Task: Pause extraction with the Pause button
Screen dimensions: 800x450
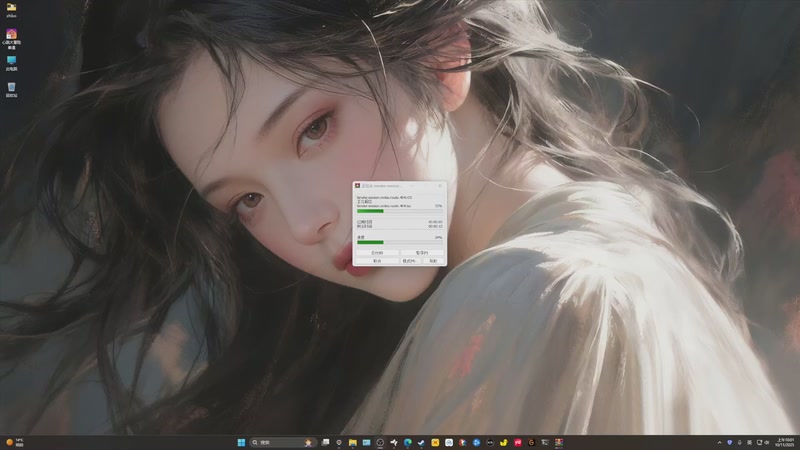Action: tap(422, 253)
